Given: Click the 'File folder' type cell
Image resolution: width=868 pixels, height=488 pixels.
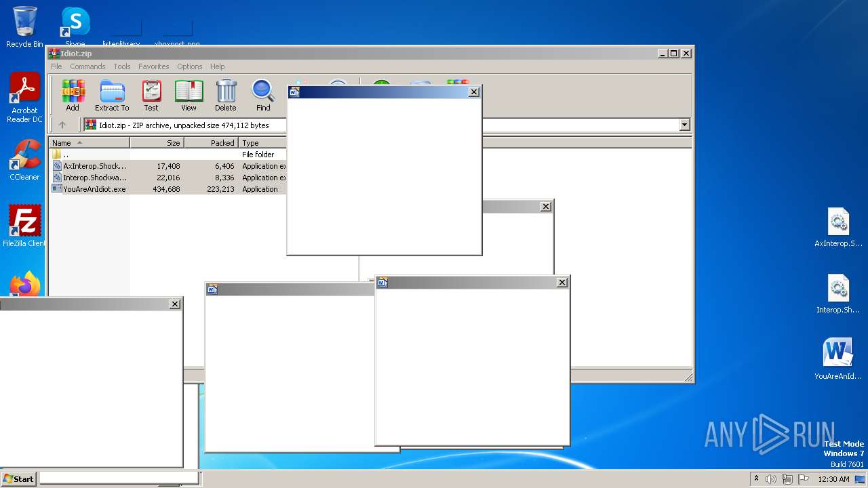Looking at the screenshot, I should tap(258, 155).
